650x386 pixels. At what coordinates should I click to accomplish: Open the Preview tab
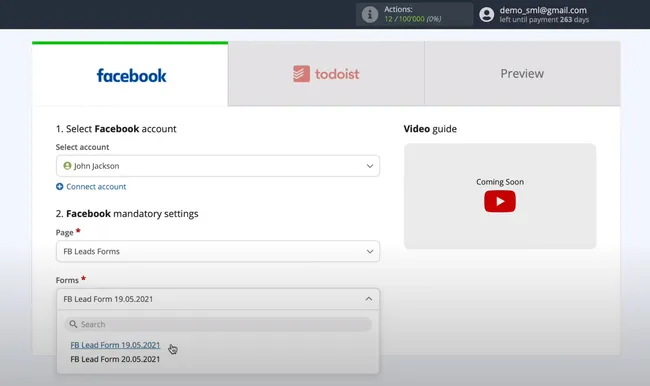tap(522, 74)
